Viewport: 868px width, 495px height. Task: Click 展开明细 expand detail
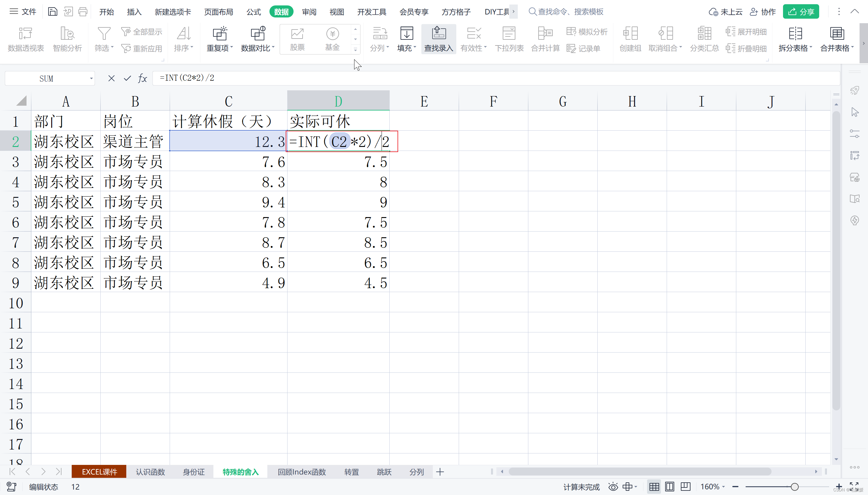pos(746,32)
